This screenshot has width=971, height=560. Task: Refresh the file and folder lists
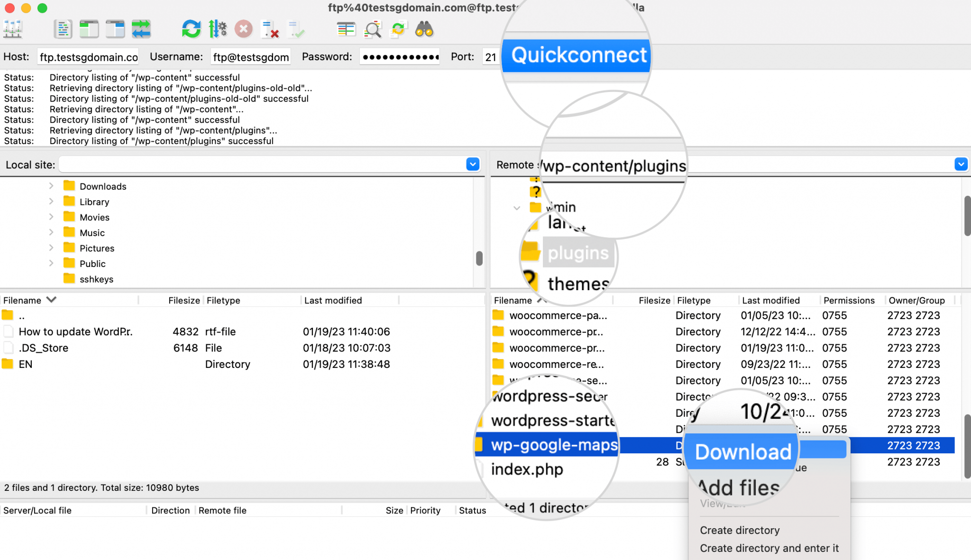tap(191, 29)
